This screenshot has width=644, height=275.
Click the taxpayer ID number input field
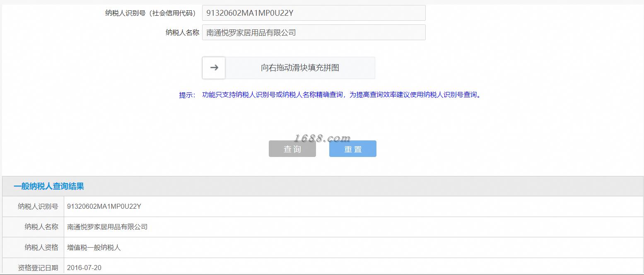pyautogui.click(x=314, y=13)
